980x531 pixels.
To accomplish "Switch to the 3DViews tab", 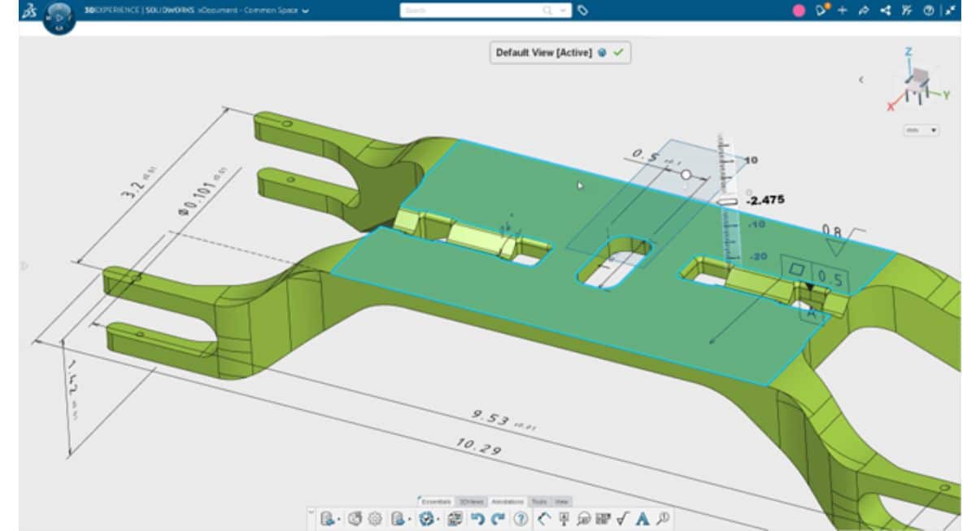I will point(472,502).
